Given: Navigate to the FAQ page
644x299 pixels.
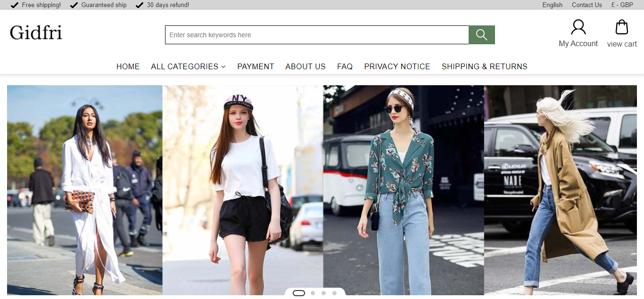Looking at the screenshot, I should [x=345, y=66].
